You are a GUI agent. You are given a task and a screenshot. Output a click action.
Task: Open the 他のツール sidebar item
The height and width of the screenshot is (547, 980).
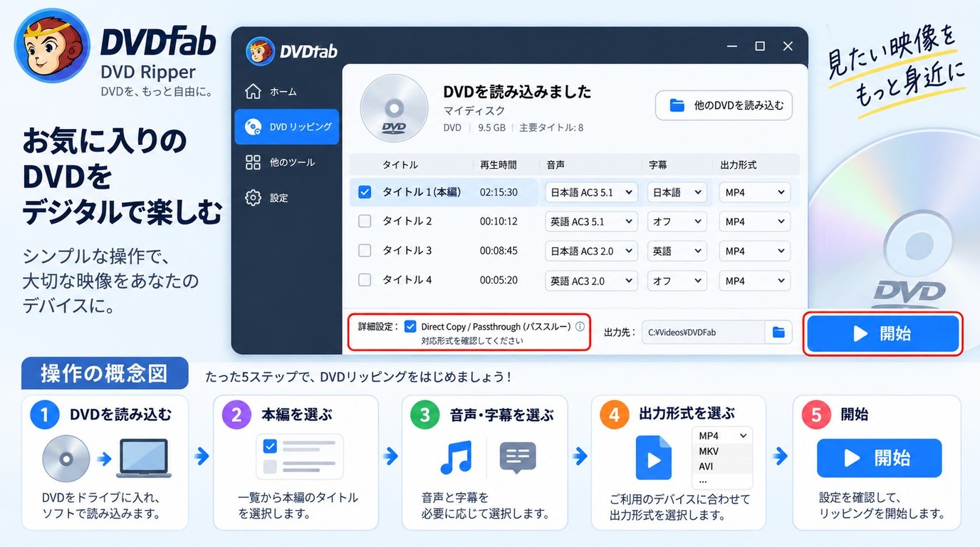(x=286, y=162)
